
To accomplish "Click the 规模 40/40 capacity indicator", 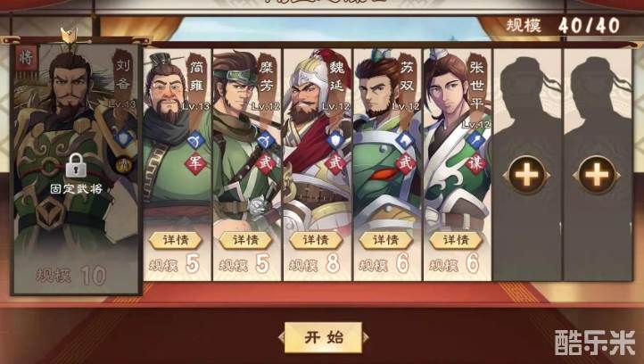I will tap(563, 26).
